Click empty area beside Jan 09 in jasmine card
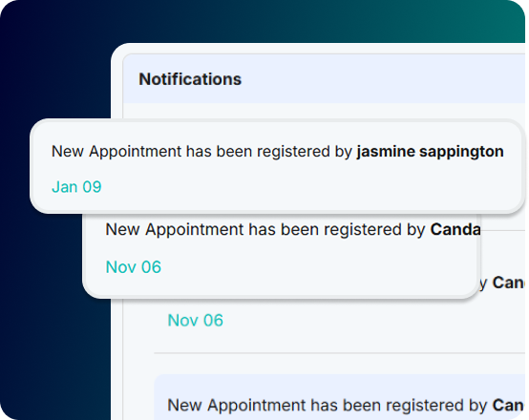This screenshot has width=529, height=420. (304, 186)
